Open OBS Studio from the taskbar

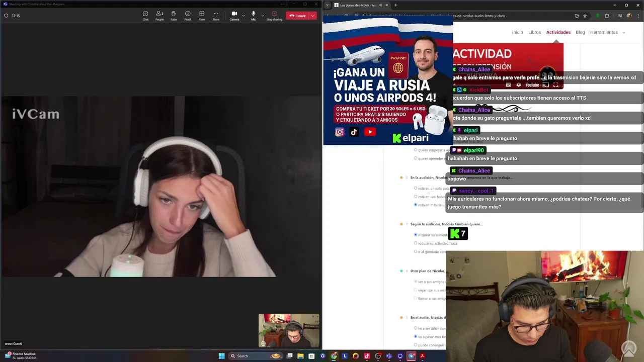click(378, 356)
